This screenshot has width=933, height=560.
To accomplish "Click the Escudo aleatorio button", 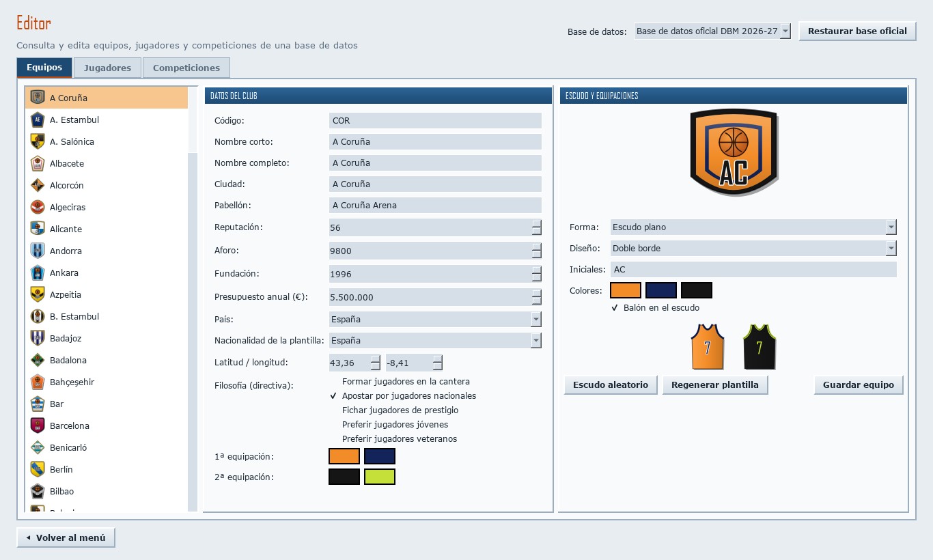I will pyautogui.click(x=611, y=385).
